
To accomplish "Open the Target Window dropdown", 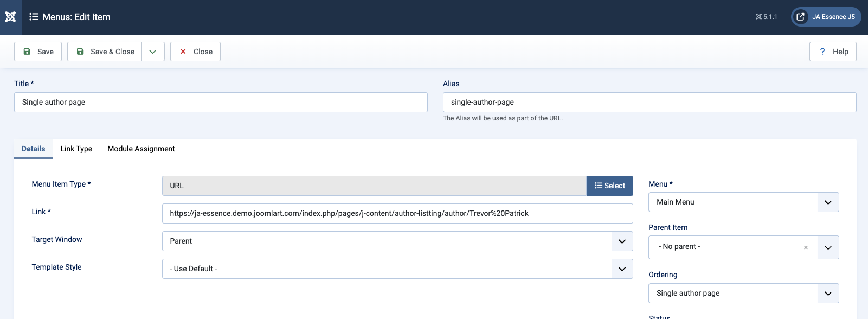I will pos(397,241).
